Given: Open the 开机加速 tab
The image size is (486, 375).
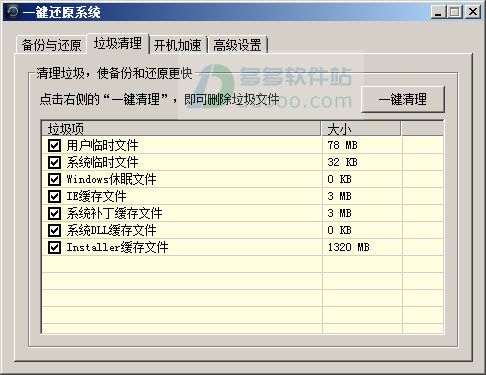Looking at the screenshot, I should 178,45.
